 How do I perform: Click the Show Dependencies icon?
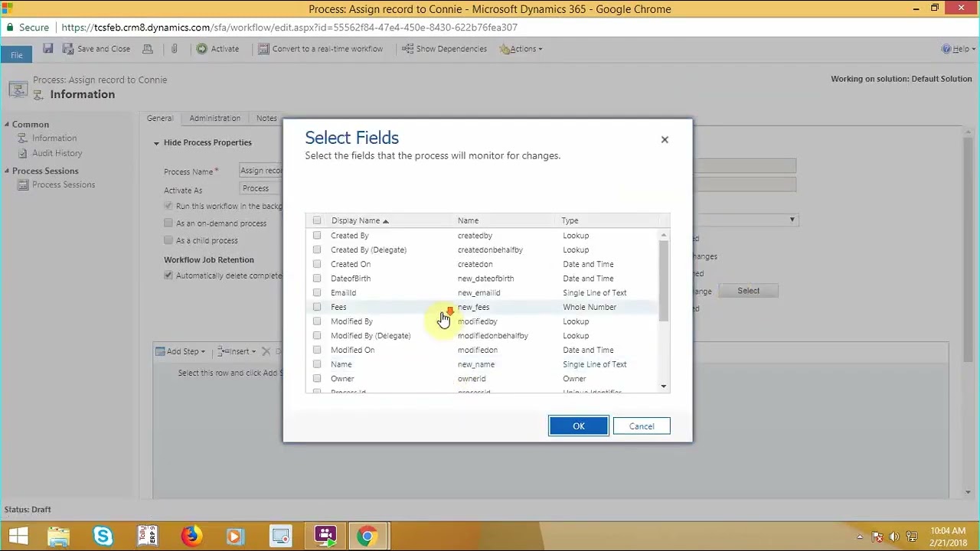click(407, 48)
